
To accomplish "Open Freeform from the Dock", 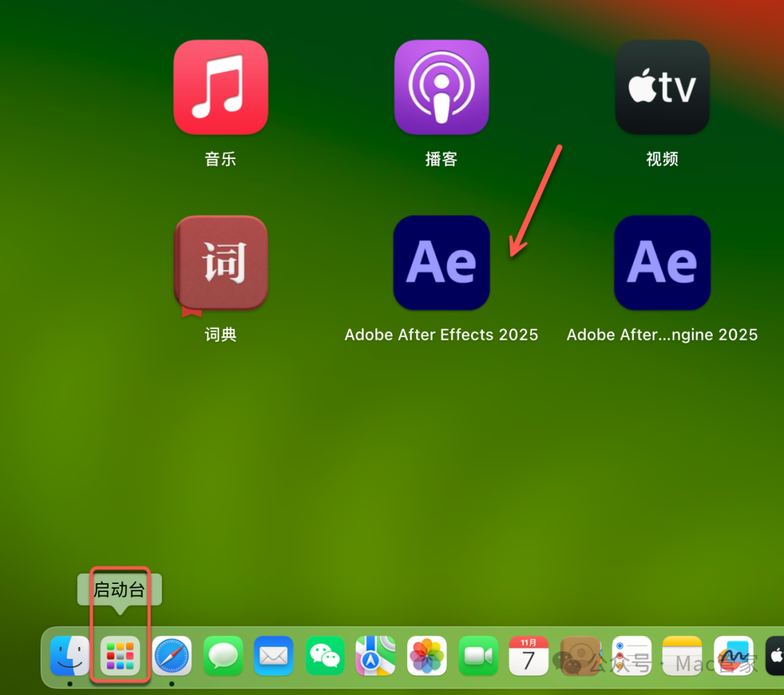I will pyautogui.click(x=733, y=656).
